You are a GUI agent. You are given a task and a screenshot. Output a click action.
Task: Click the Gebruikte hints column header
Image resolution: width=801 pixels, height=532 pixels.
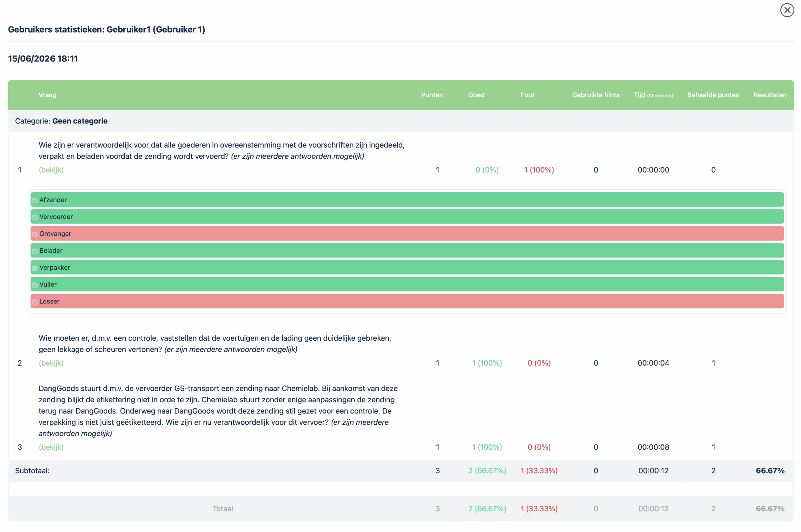(x=595, y=95)
